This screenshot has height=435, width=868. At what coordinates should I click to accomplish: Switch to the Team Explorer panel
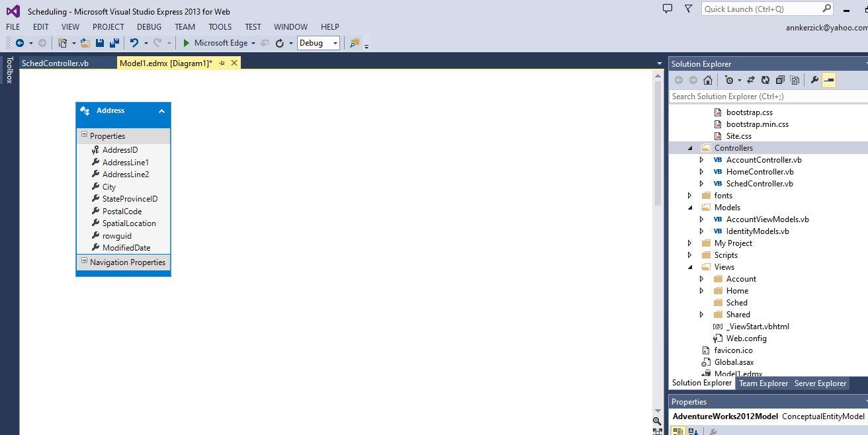click(763, 383)
